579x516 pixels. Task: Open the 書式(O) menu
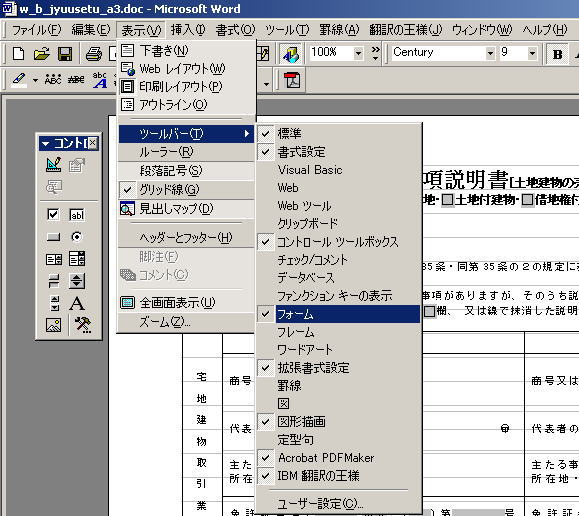pos(236,30)
